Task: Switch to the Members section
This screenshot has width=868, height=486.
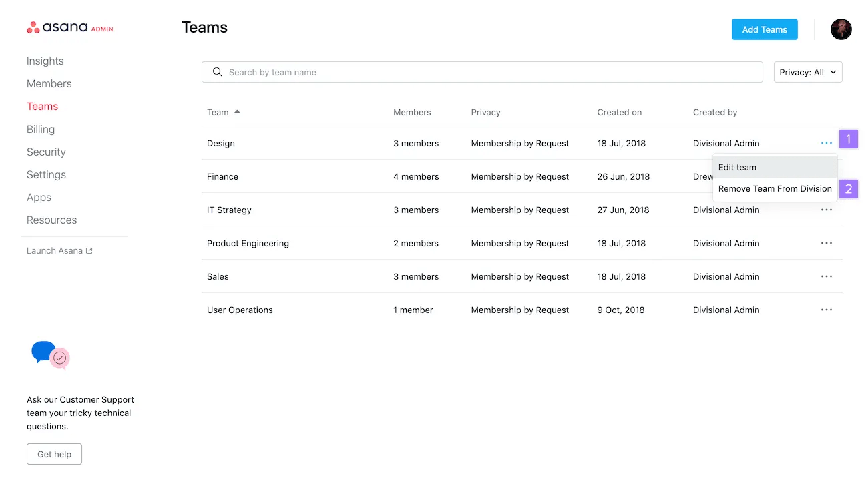Action: pyautogui.click(x=49, y=83)
